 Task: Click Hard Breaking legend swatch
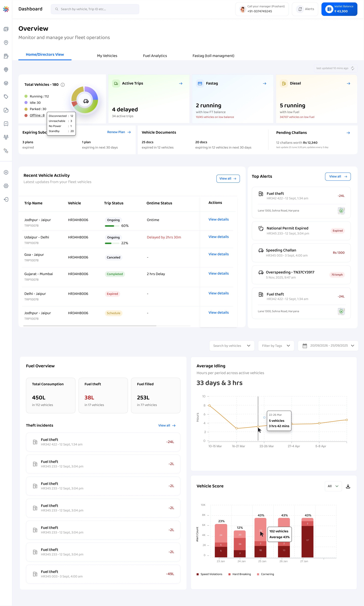click(229, 574)
